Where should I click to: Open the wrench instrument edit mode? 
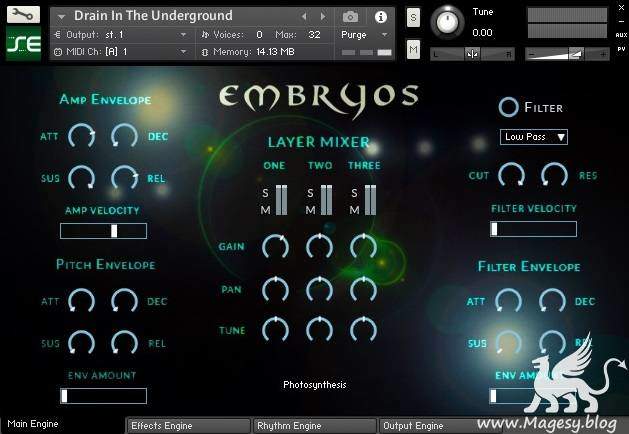click(x=23, y=14)
